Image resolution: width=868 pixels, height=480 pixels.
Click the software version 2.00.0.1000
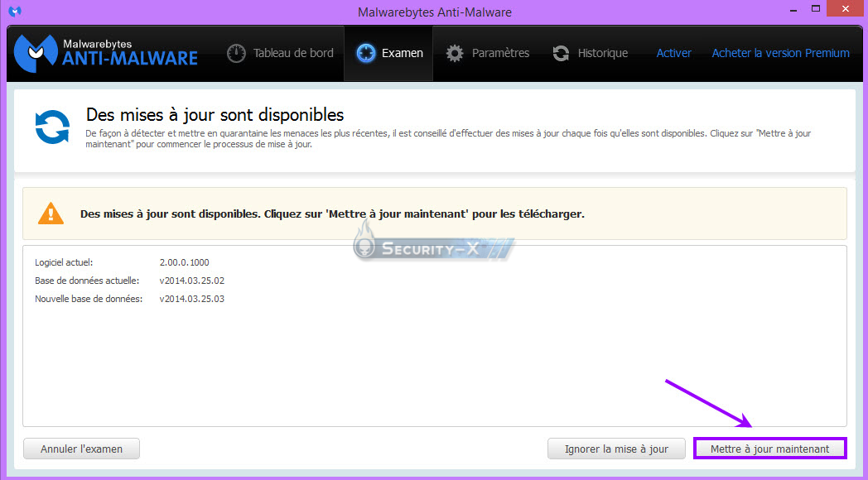tap(185, 262)
